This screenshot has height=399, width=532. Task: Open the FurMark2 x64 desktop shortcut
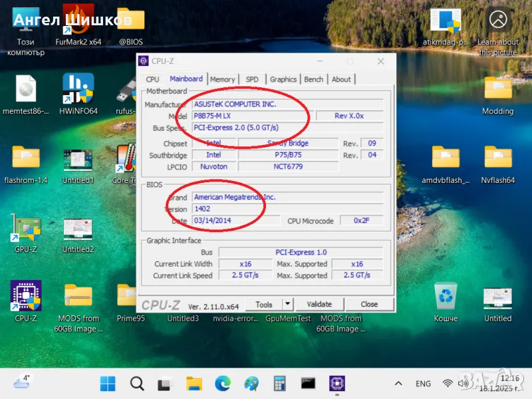coord(78,21)
